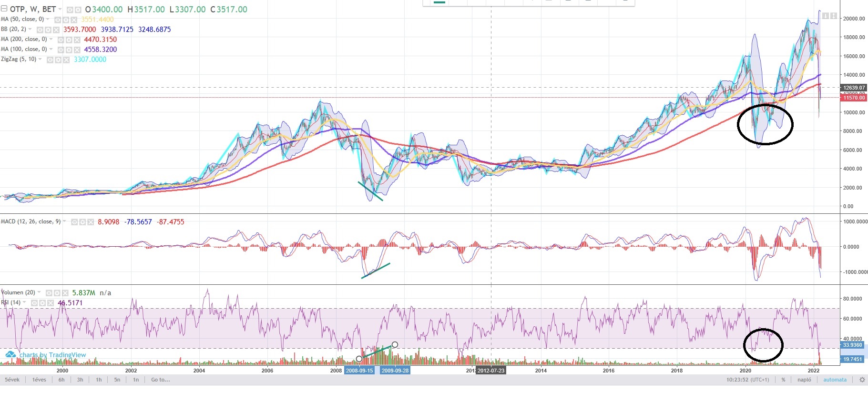This screenshot has height=402, width=868.
Task: Click the MA 50 value 3551.4400
Action: click(x=97, y=20)
